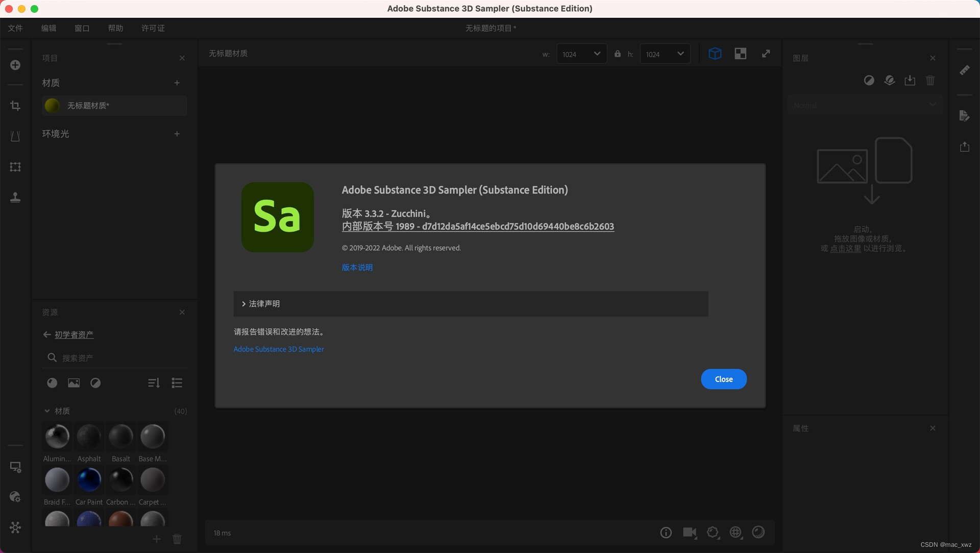Switch to 2D checkerboard view icon

741,54
